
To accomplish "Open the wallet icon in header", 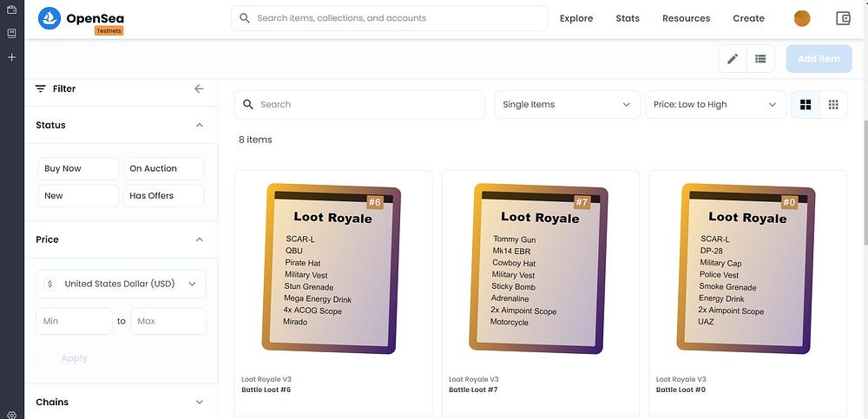I will pos(843,18).
